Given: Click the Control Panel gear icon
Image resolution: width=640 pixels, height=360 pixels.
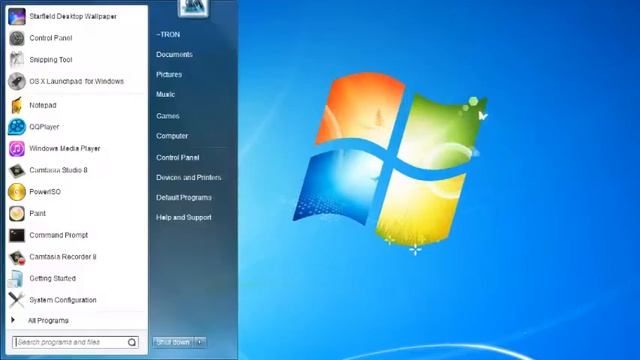Looking at the screenshot, I should tap(17, 38).
